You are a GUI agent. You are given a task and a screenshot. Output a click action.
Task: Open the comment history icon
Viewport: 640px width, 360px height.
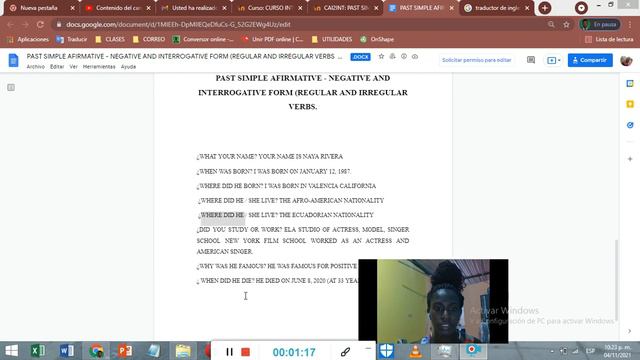[531, 60]
